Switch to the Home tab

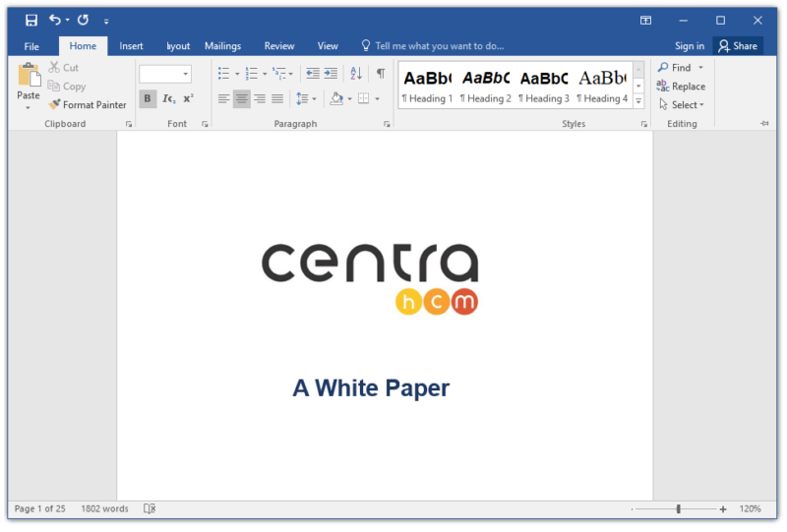pyautogui.click(x=83, y=45)
